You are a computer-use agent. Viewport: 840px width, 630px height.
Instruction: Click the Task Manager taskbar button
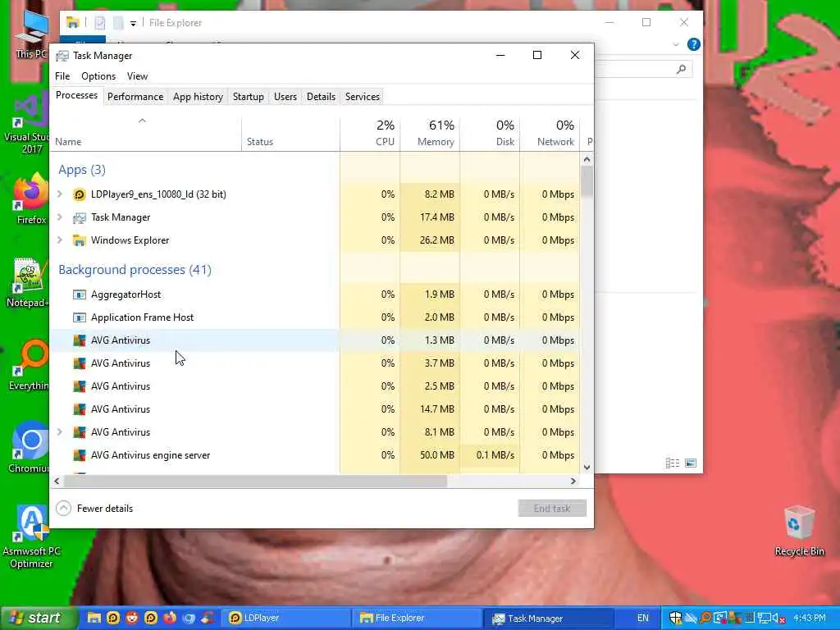point(549,619)
